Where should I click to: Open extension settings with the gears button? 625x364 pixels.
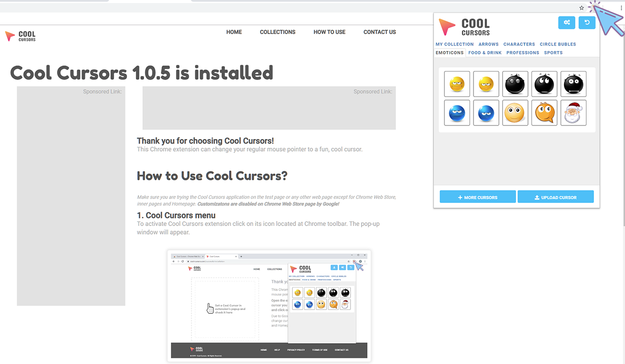pyautogui.click(x=567, y=22)
